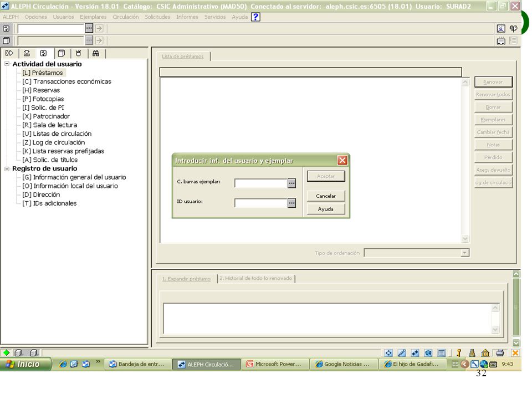The image size is (532, 399).
Task: Click the item bar icon on second row
Action: pos(6,40)
